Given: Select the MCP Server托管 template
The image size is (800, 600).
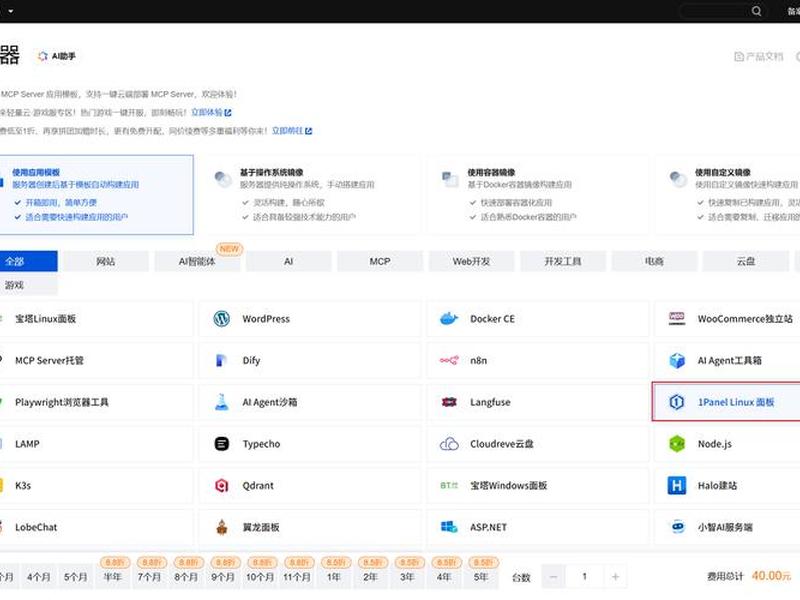Looking at the screenshot, I should (96, 361).
